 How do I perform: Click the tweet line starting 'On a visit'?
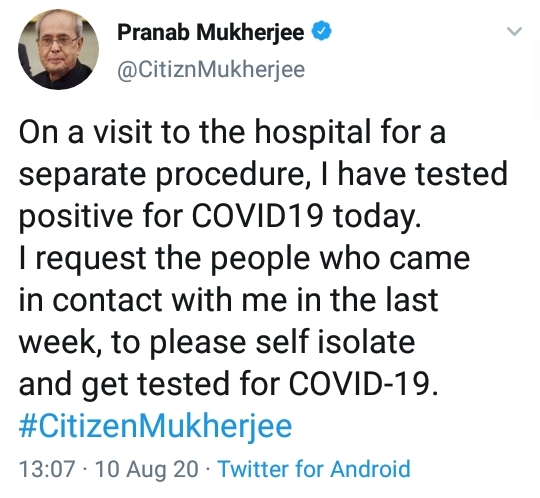232,131
